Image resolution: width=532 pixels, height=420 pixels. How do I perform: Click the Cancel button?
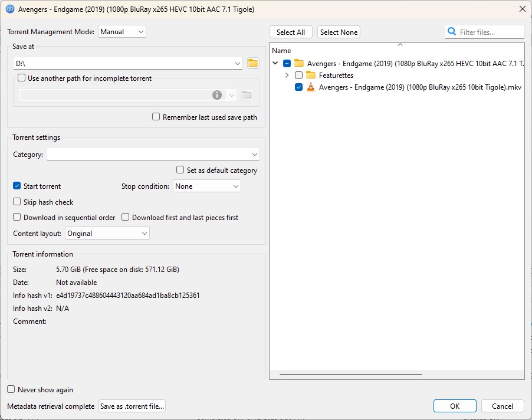[503, 406]
